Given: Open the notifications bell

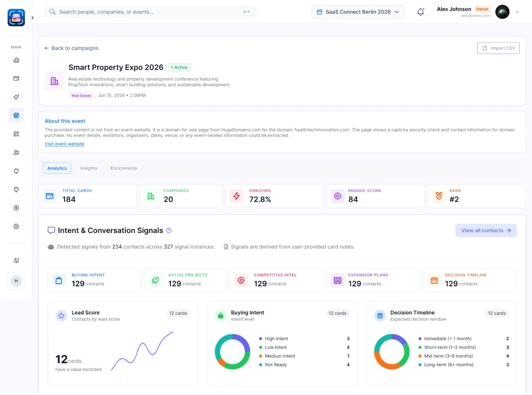Looking at the screenshot, I should 420,12.
